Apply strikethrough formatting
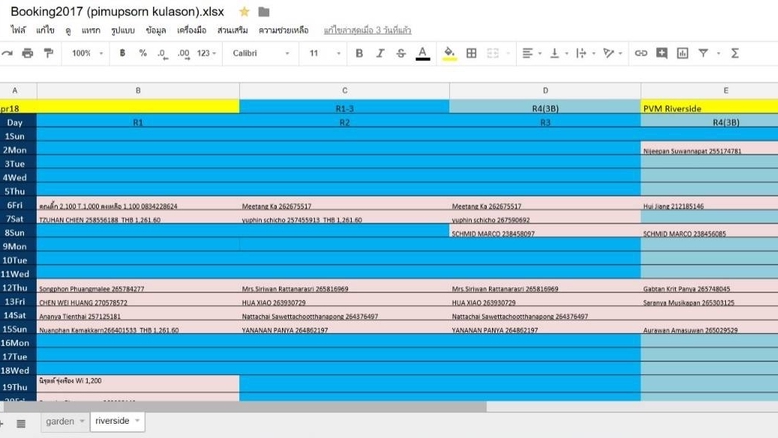Image resolution: width=778 pixels, height=438 pixels. point(401,53)
